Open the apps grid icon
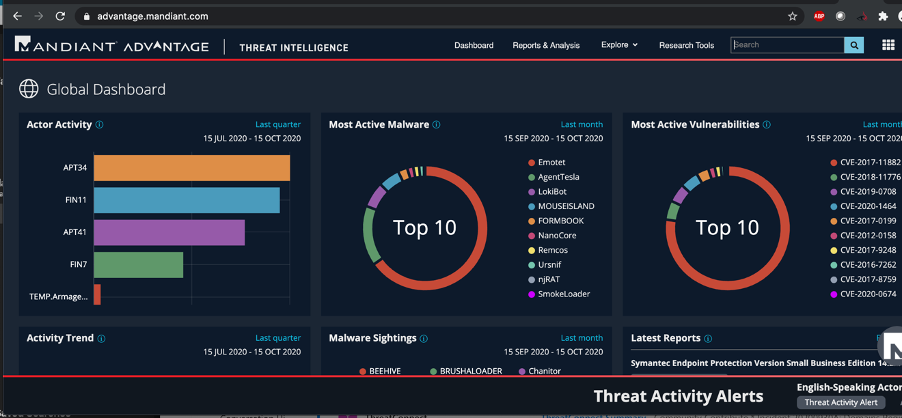Screen dimensions: 902x418 pos(888,45)
